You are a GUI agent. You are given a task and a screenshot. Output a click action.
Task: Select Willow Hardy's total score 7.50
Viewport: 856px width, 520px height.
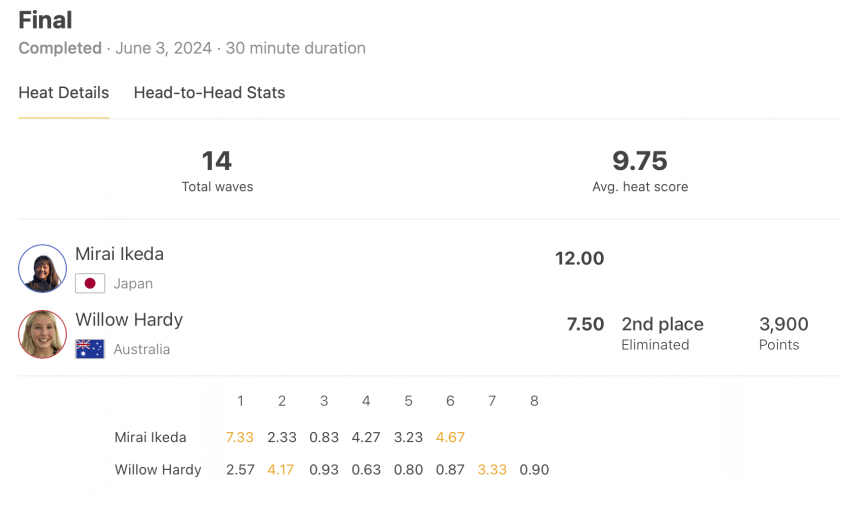coord(585,324)
